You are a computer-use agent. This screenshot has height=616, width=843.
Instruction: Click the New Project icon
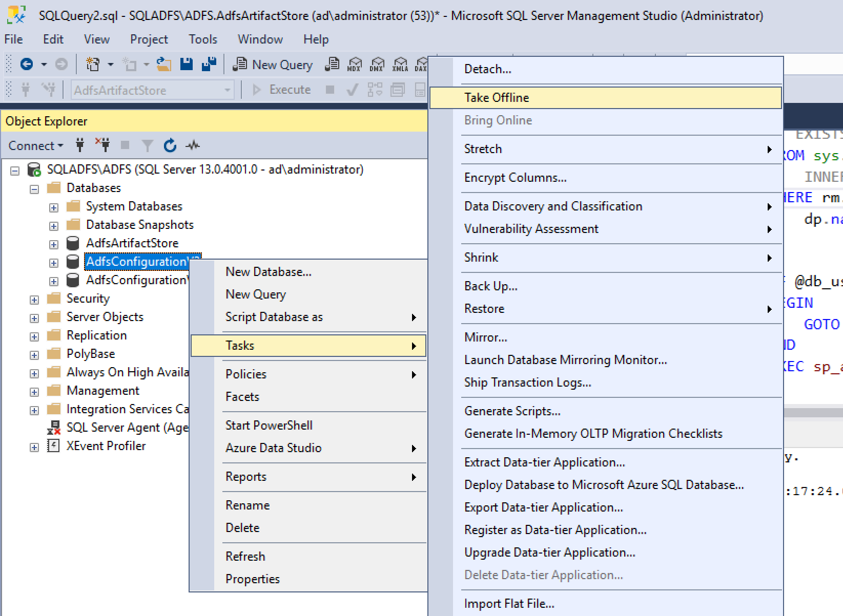[x=93, y=64]
